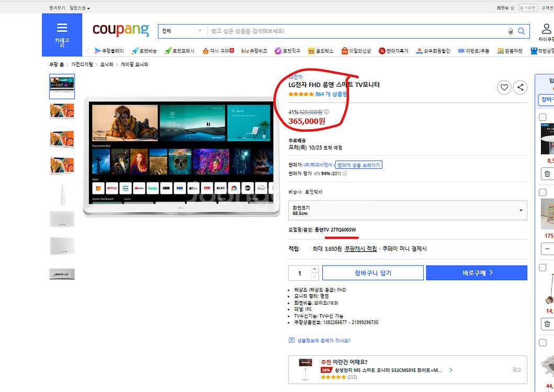554x392 pixels.
Task: Click the magnifying glass search icon
Action: tap(521, 31)
